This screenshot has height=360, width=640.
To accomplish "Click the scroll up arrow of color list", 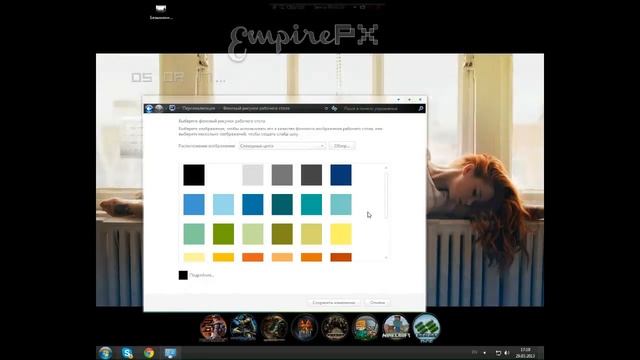I will (386, 167).
